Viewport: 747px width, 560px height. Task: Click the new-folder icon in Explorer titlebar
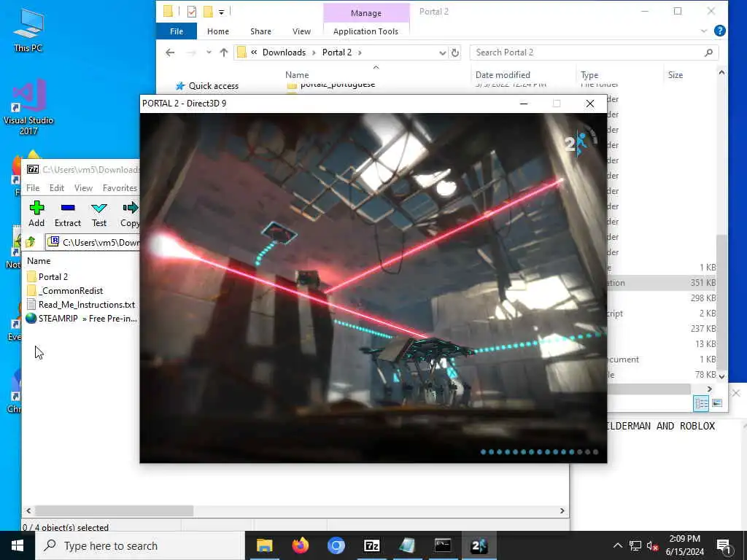[x=208, y=12]
